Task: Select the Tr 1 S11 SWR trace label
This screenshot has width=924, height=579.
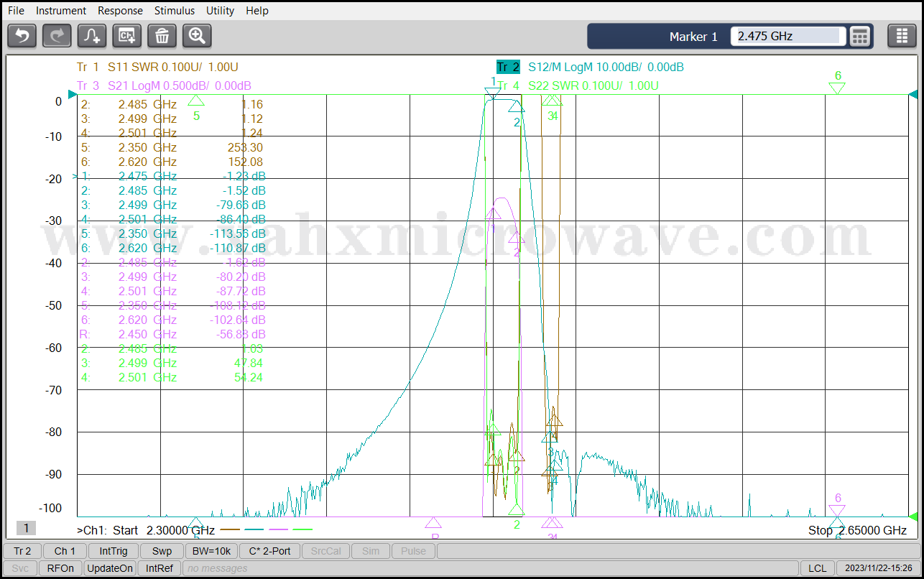Action: pos(157,67)
